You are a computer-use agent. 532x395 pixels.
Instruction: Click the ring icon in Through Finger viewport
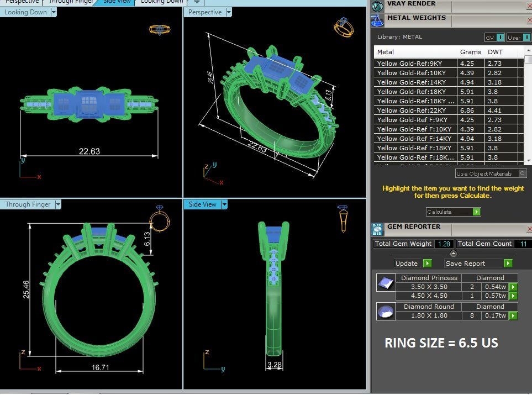(160, 219)
